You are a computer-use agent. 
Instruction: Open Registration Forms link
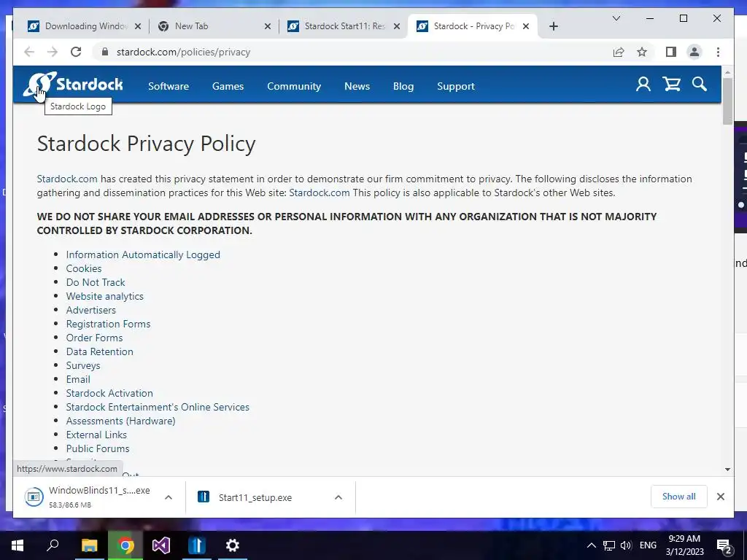[108, 324]
